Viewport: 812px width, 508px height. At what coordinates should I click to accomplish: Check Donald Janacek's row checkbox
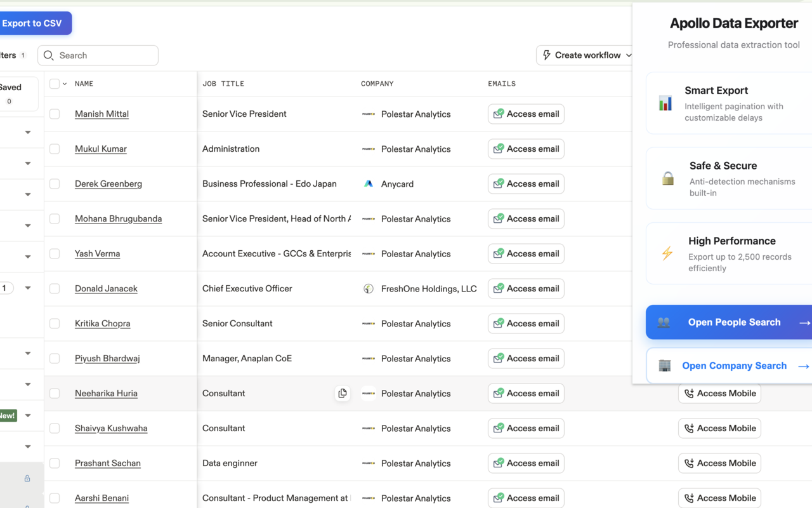coord(55,288)
